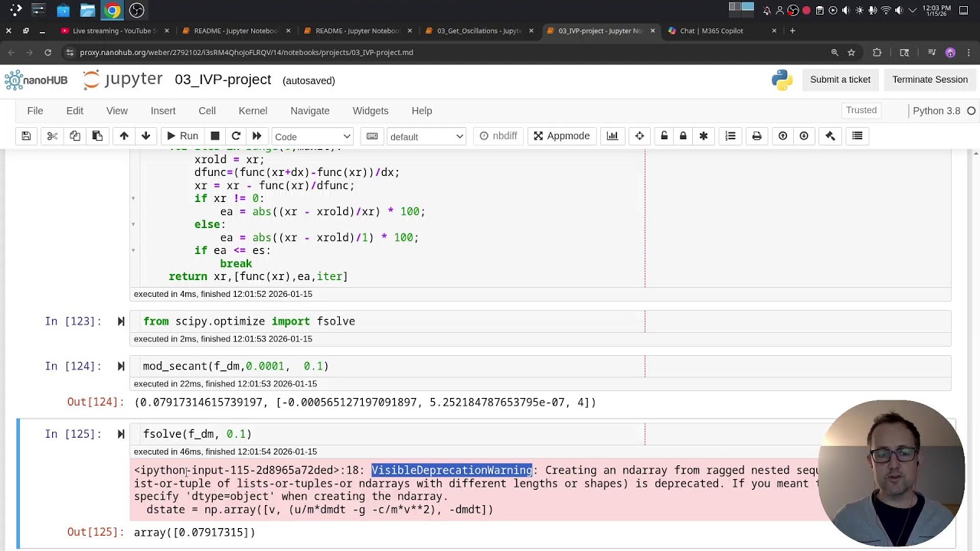
Task: Open command palette keyboard icon
Action: (x=372, y=136)
